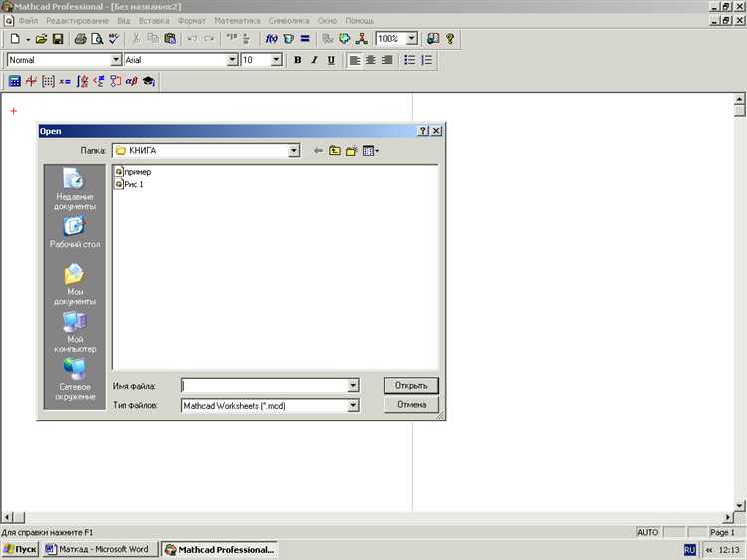Switch to Маткад - Microsoft Word taskbar item
The width and height of the screenshot is (747, 560).
99,549
